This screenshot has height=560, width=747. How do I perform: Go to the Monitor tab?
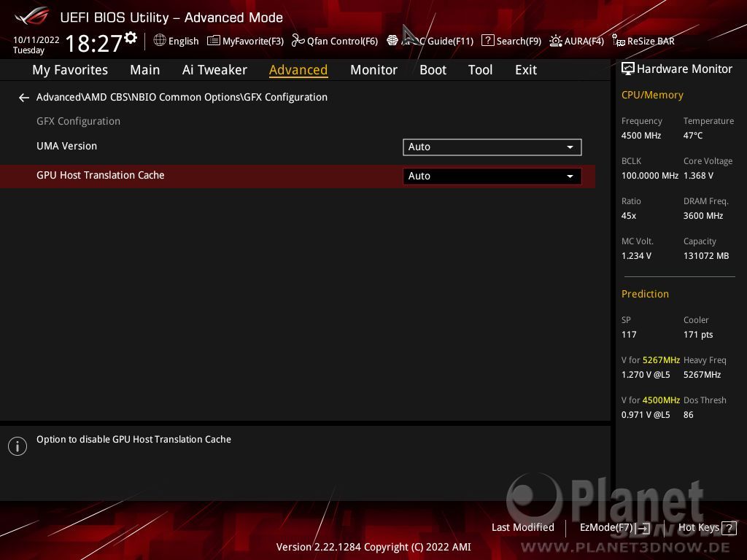click(x=374, y=70)
